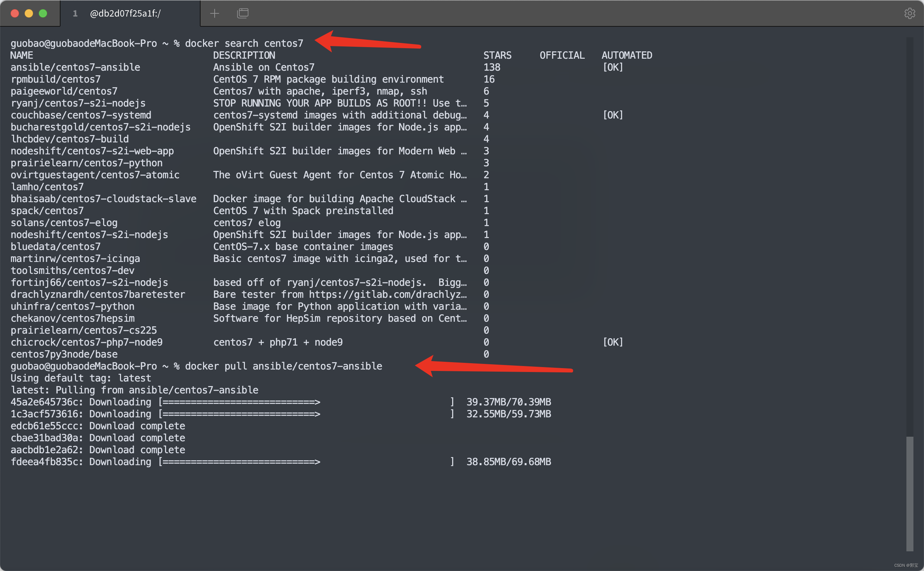Screen dimensions: 924x571
Task: Select the ansible/centos7-ansible repository name
Action: pyautogui.click(x=75, y=67)
